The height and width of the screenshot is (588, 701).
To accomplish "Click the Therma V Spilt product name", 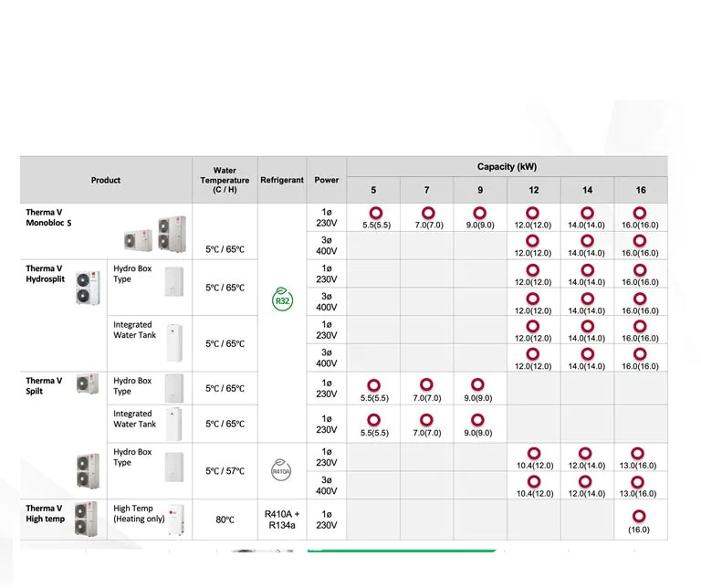I will [x=44, y=386].
